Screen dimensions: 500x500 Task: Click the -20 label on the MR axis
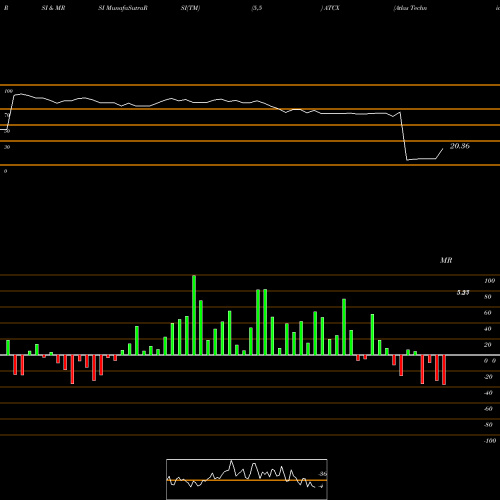[488, 377]
